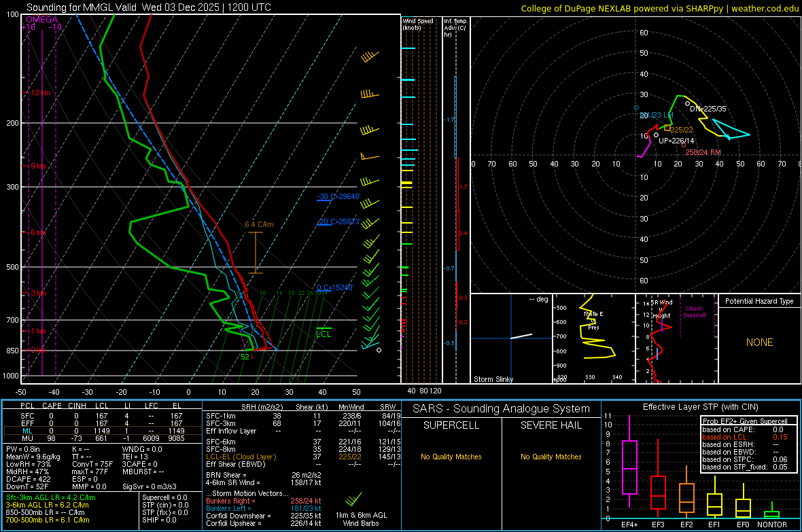Click the -30 C=29648' level label
The image size is (802, 532).
pyautogui.click(x=338, y=196)
